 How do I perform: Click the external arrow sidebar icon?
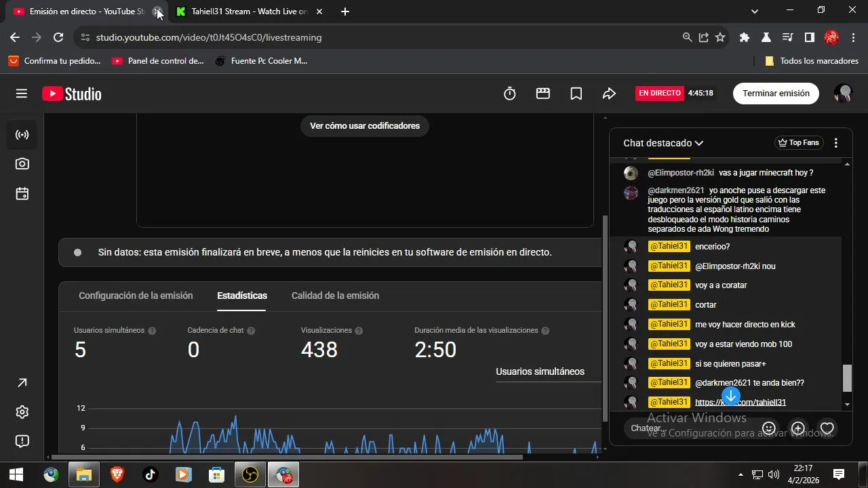click(22, 383)
